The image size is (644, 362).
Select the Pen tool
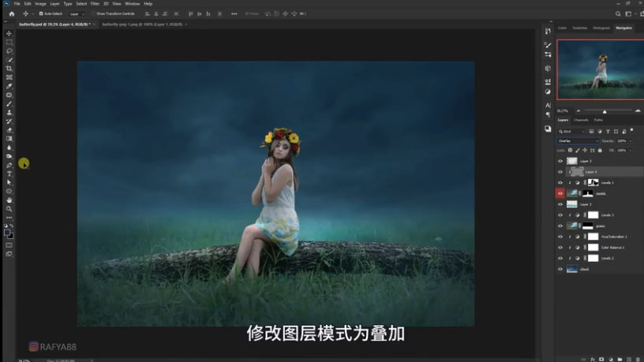point(9,165)
